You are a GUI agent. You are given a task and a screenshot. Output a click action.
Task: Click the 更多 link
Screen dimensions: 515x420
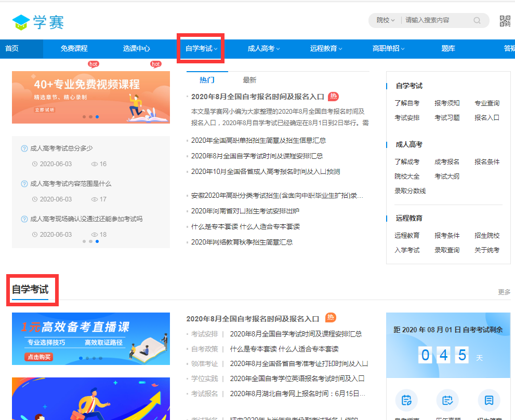(x=504, y=292)
